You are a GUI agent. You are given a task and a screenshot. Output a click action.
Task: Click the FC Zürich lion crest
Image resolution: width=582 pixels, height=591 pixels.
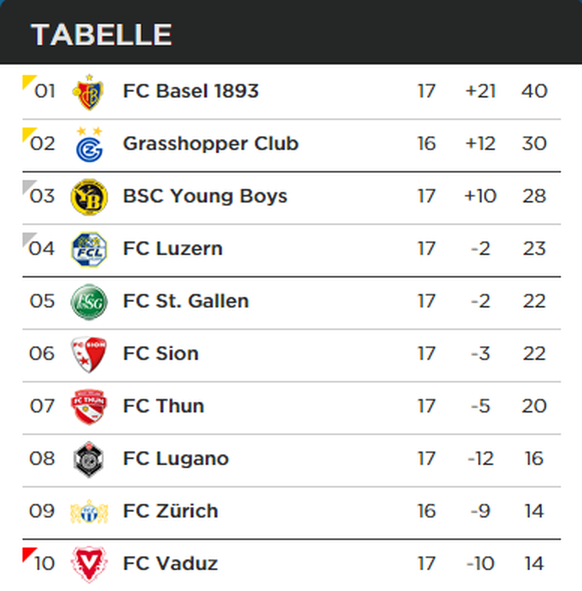pos(89,511)
